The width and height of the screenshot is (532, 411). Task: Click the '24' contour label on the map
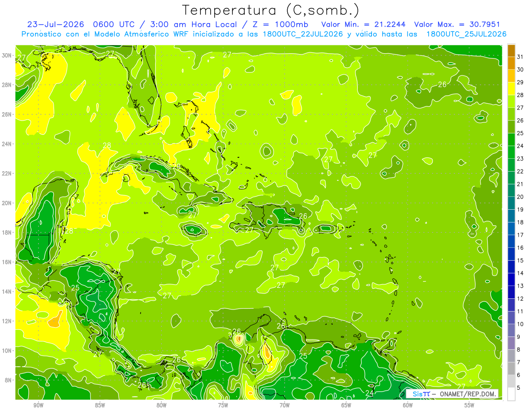pyautogui.click(x=369, y=393)
